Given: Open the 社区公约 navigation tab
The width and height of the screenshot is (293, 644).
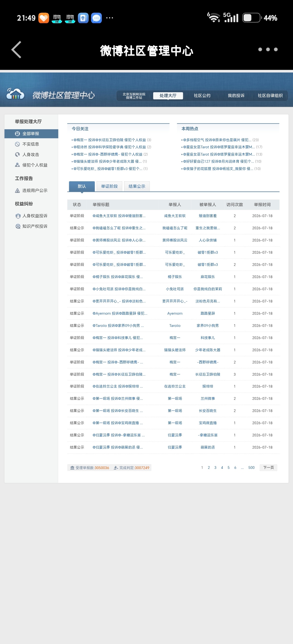Looking at the screenshot, I should click(202, 96).
